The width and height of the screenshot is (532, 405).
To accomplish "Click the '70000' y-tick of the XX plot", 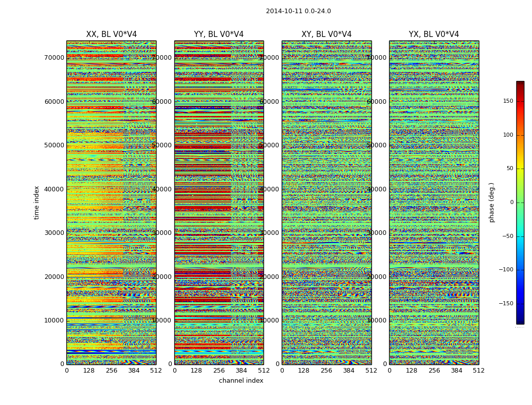I will (54, 58).
